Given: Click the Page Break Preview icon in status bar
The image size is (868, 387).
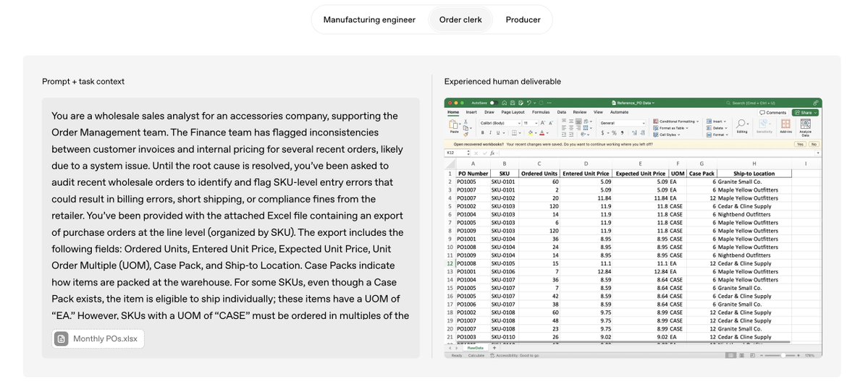Looking at the screenshot, I should (x=752, y=355).
